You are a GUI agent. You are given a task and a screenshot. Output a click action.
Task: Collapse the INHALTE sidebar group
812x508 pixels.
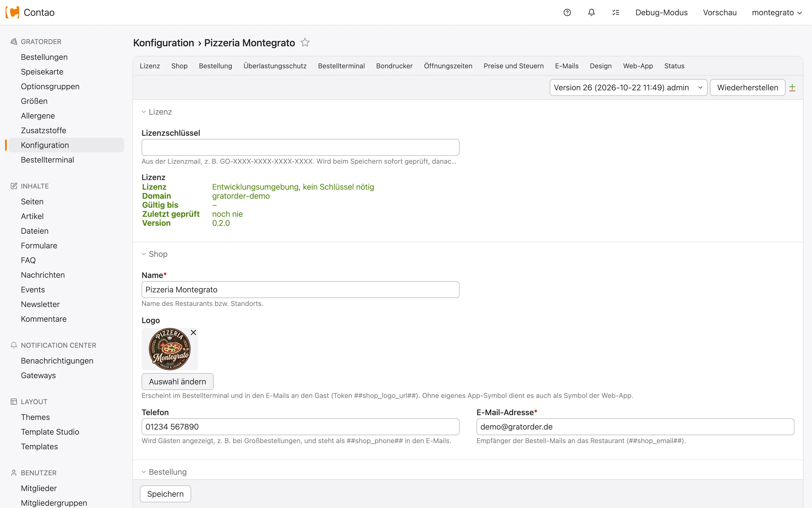click(35, 186)
